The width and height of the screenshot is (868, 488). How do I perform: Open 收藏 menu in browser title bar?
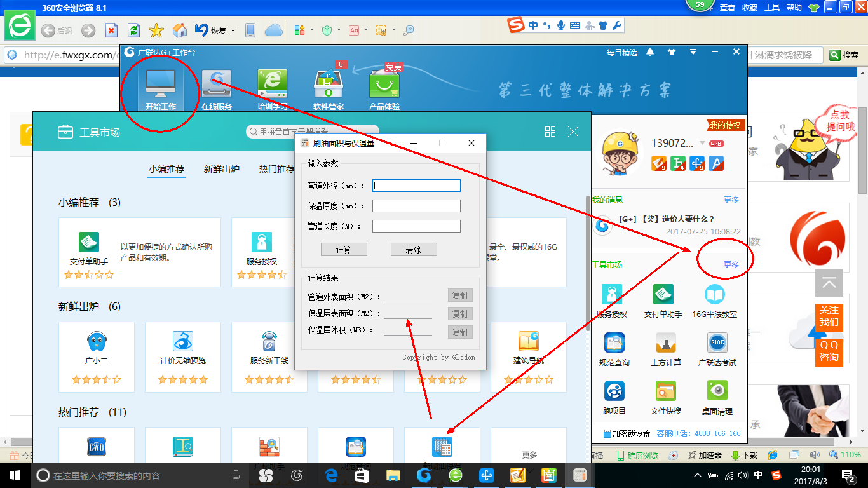pos(750,8)
